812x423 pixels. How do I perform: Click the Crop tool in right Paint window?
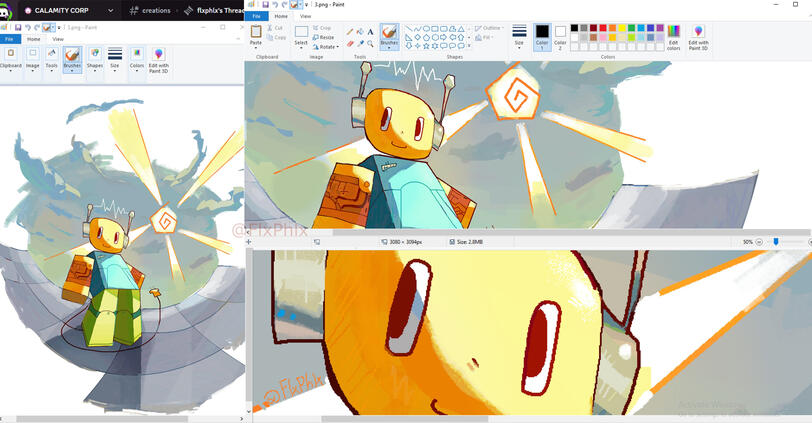click(x=324, y=28)
